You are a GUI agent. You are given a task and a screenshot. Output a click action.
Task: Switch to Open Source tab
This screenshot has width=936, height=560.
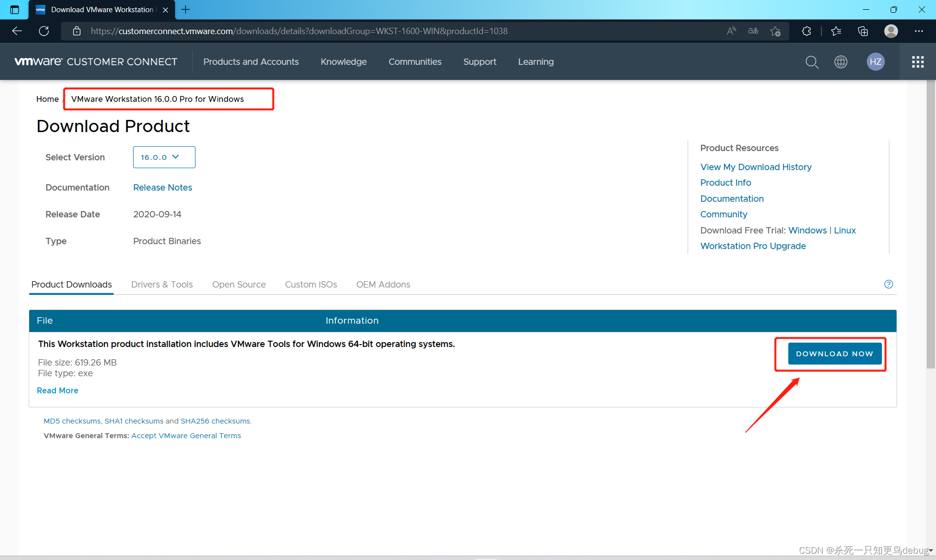pyautogui.click(x=239, y=285)
